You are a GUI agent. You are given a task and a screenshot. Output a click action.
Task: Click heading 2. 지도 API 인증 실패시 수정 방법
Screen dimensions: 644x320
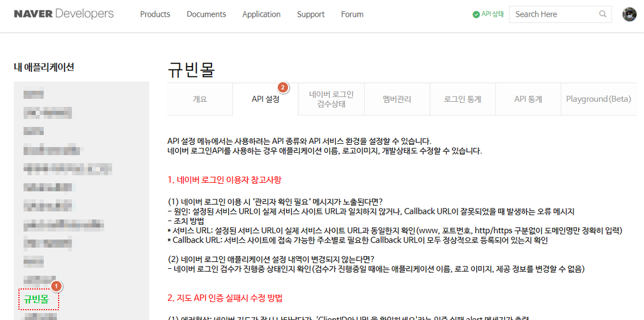[x=225, y=298]
